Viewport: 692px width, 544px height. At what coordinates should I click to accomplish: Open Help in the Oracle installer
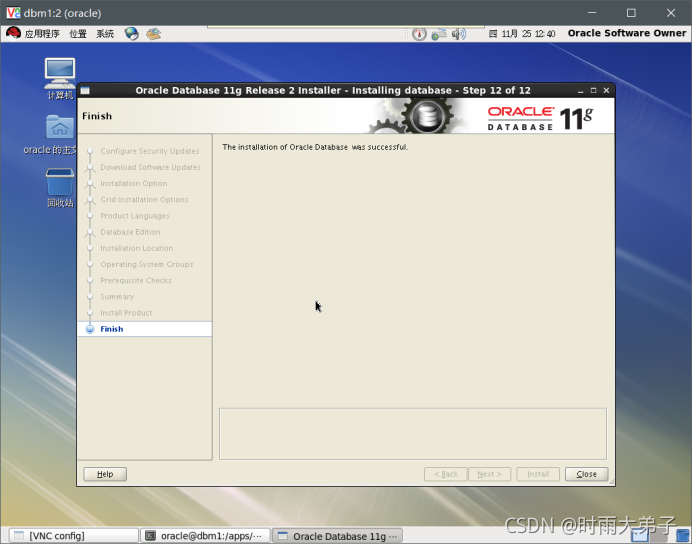pos(105,474)
